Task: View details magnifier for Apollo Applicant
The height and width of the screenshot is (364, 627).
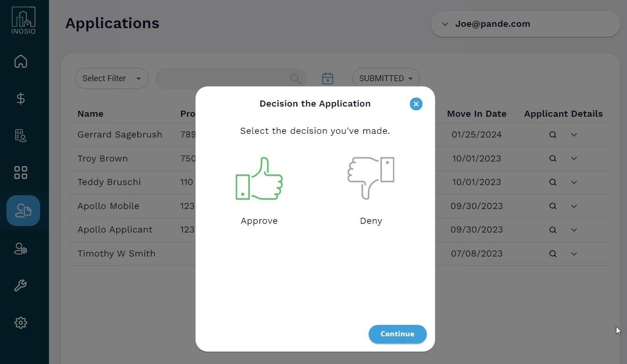Action: [x=553, y=230]
